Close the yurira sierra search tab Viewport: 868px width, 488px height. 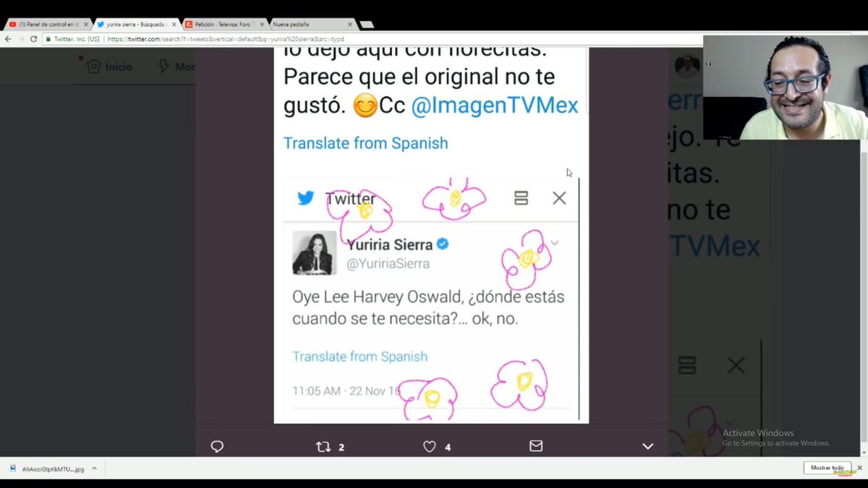click(174, 24)
